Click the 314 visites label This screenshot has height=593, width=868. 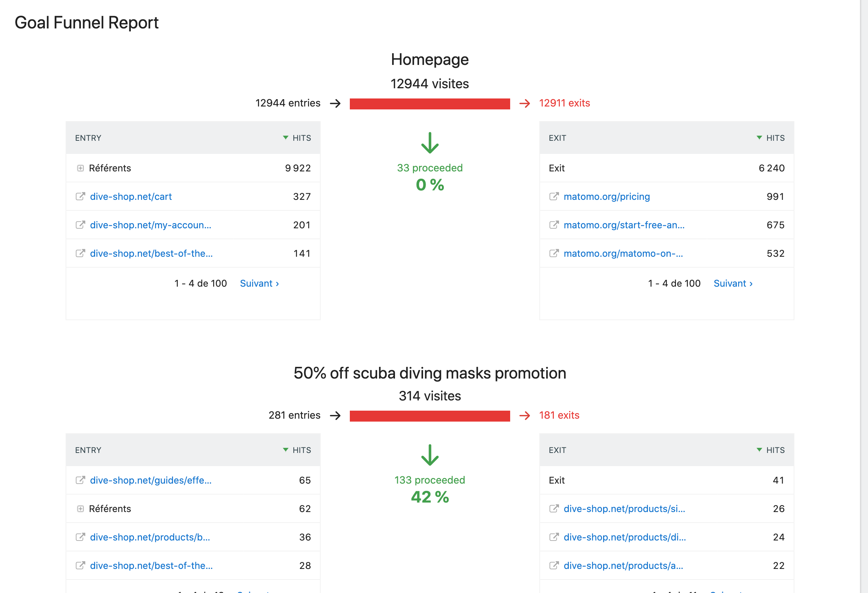pyautogui.click(x=430, y=396)
